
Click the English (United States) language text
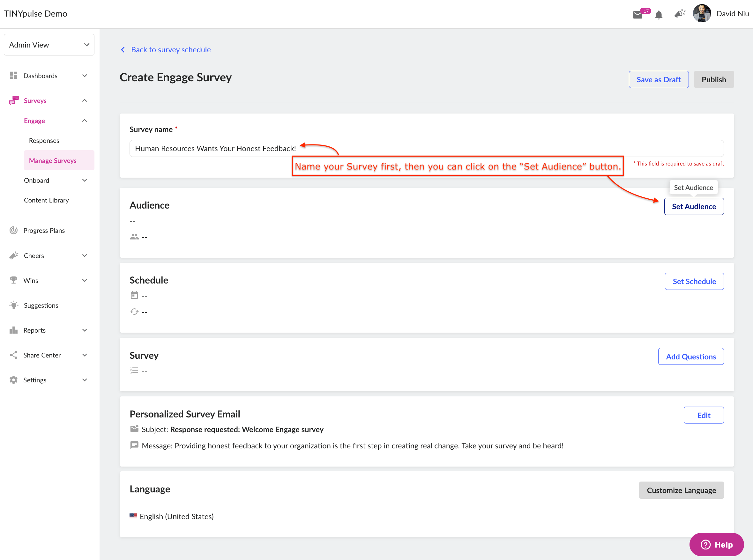point(177,516)
